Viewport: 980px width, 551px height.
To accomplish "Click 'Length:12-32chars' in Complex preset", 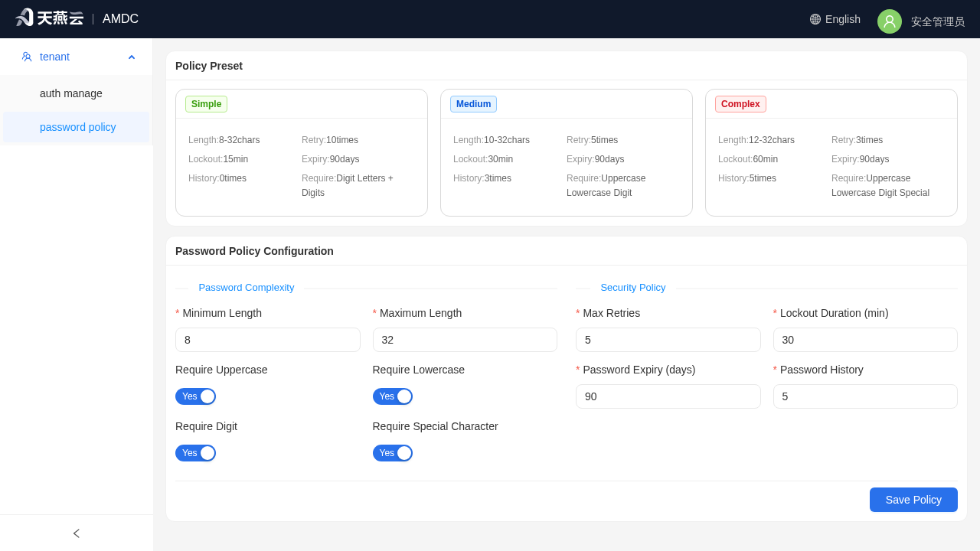I will 756,140.
